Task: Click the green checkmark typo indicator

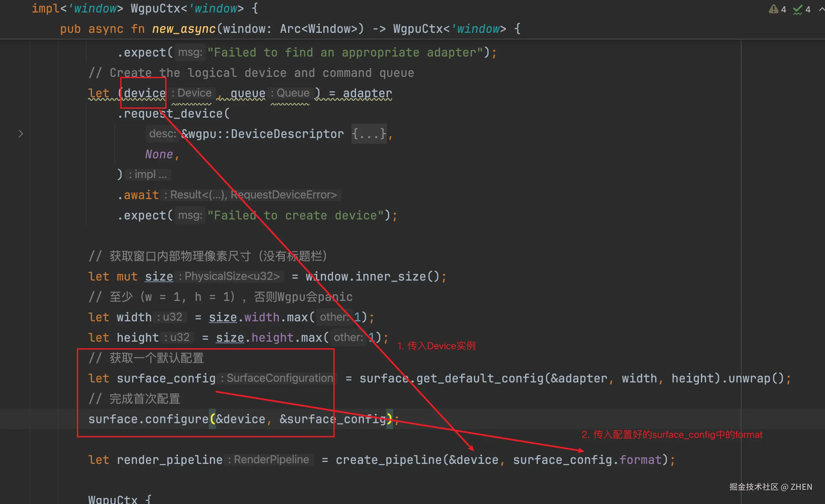Action: click(x=798, y=10)
